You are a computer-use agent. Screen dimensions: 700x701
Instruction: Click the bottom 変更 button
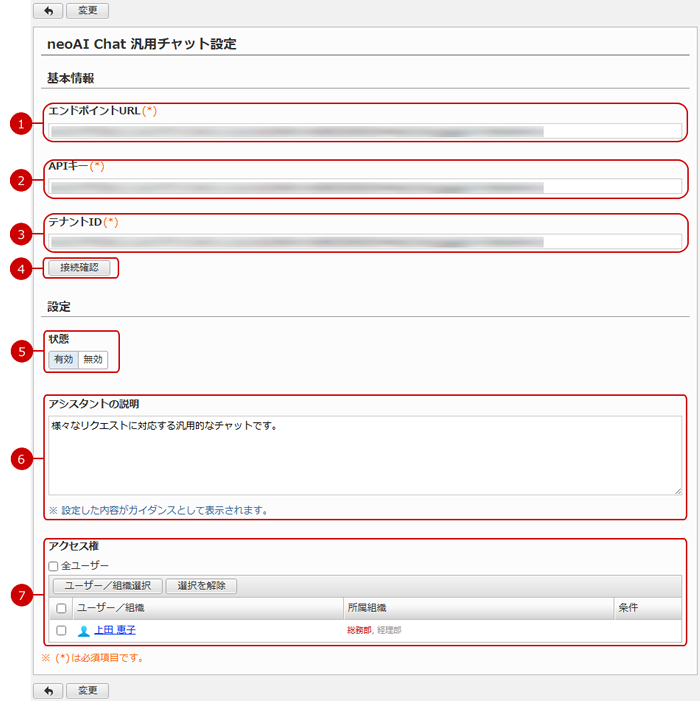click(88, 691)
